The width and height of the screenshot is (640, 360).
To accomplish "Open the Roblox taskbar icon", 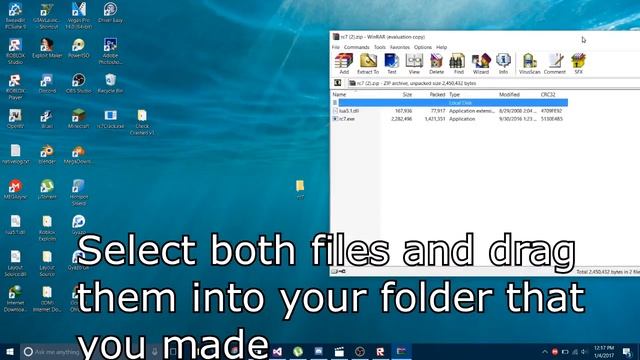I will tap(380, 351).
